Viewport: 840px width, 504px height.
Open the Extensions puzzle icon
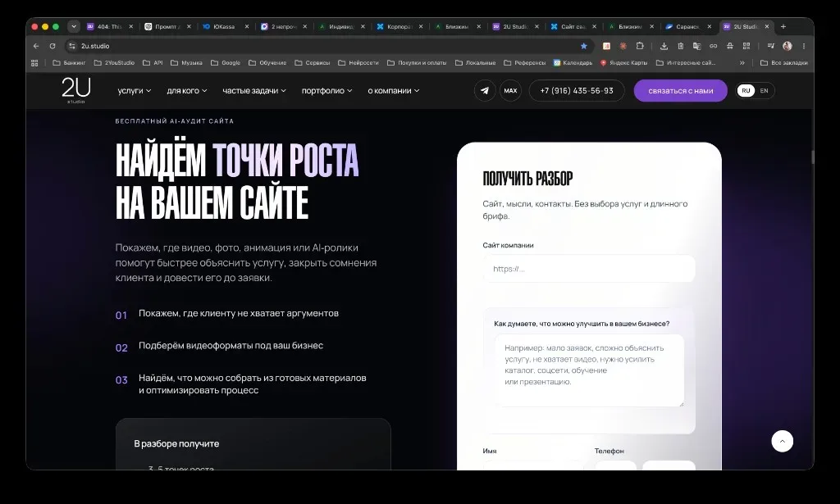click(x=640, y=46)
